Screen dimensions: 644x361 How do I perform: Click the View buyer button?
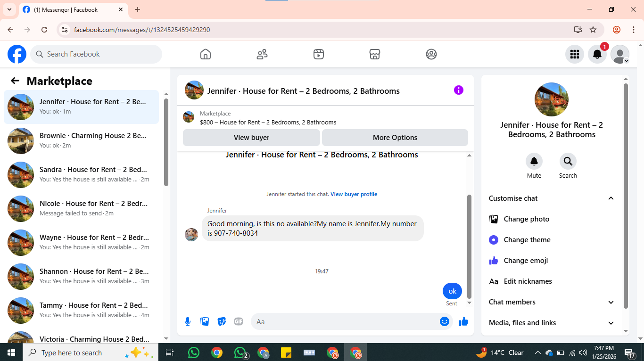click(252, 138)
